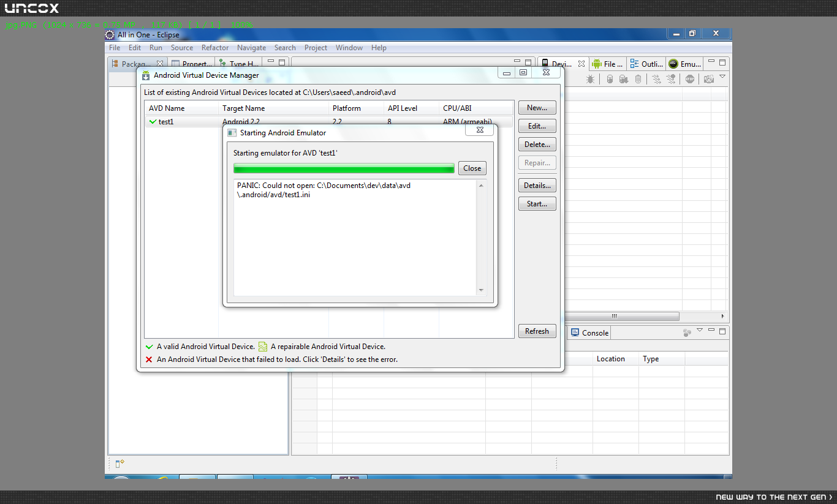Click the PANIC error message text
This screenshot has width=837, height=504.
pos(324,190)
